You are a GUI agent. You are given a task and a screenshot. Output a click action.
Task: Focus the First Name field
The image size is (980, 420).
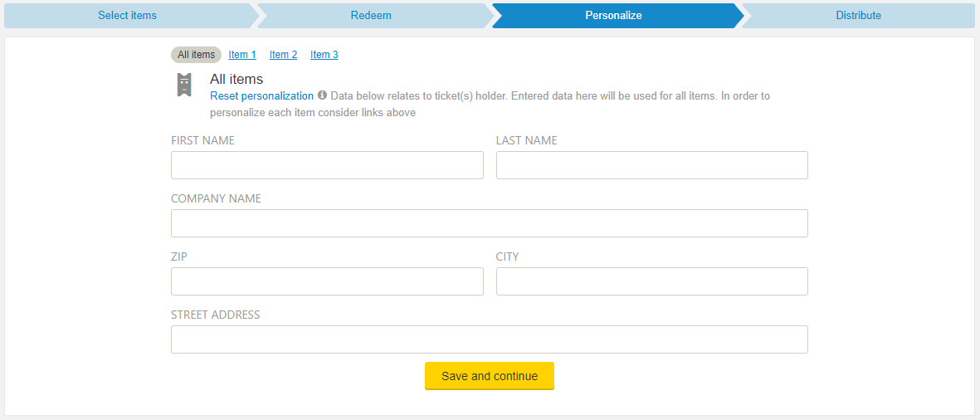(x=328, y=165)
